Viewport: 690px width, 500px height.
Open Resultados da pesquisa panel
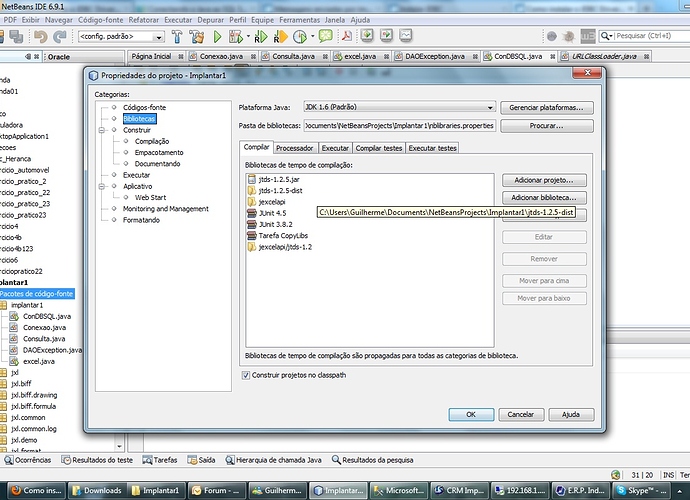[x=372, y=460]
